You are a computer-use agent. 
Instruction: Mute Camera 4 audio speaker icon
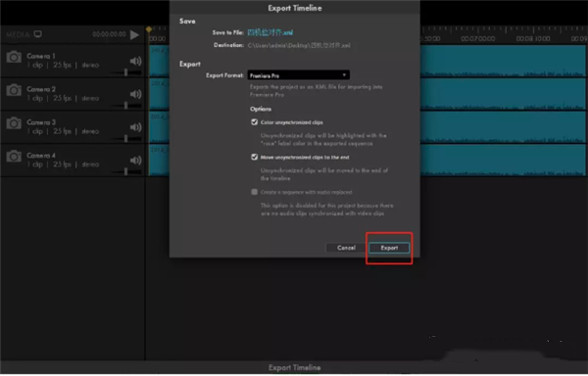point(135,161)
